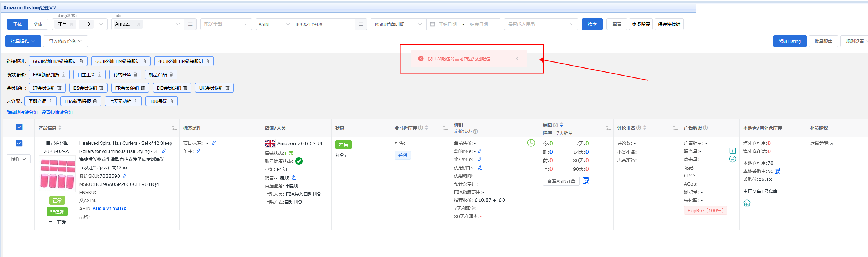The image size is (868, 257).
Task: Click the 添加Listing button
Action: point(790,41)
